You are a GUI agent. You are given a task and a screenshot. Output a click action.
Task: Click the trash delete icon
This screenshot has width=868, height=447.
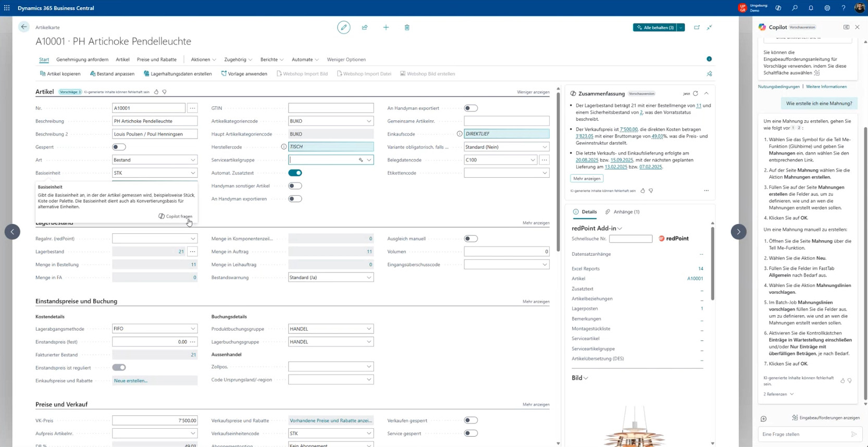tap(407, 28)
